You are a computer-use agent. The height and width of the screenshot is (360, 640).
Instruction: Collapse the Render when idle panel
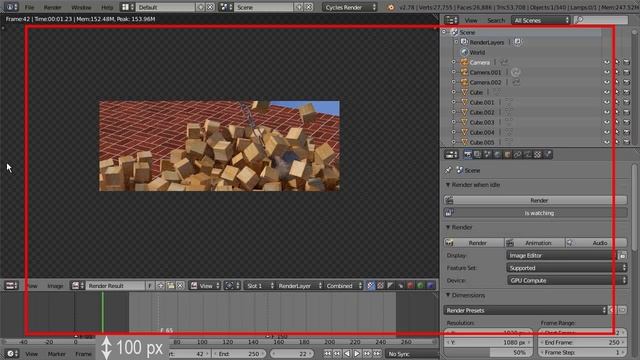tap(448, 185)
